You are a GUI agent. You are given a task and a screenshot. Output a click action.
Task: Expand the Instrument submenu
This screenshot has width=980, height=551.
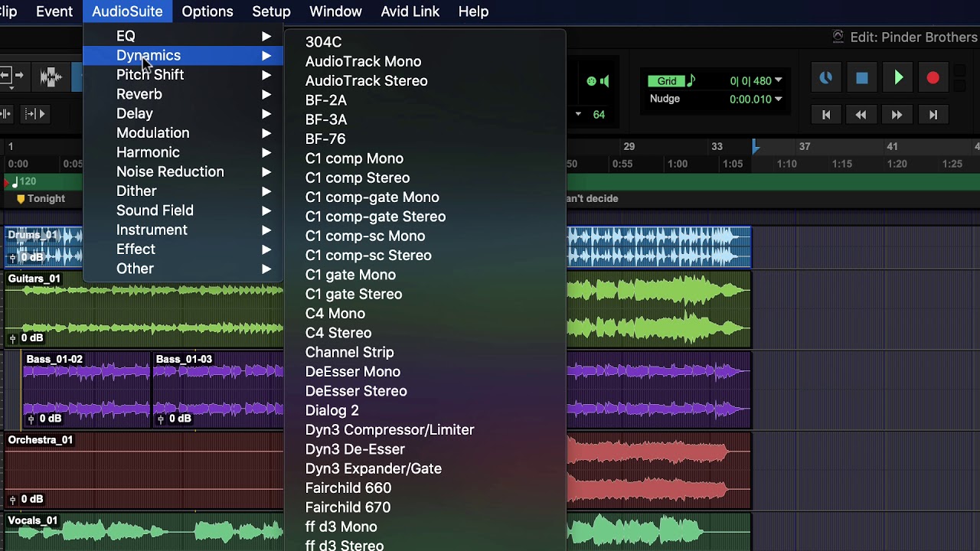pos(183,230)
